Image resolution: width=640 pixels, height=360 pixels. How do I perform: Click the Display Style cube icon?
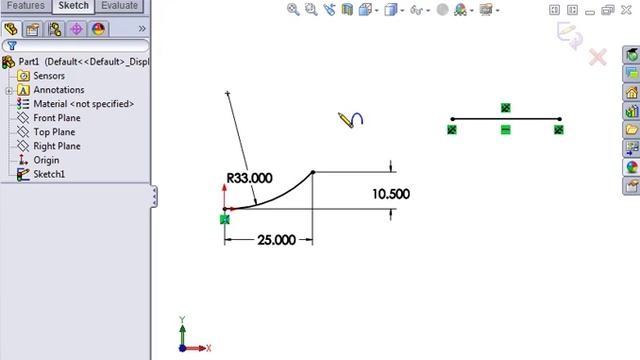coord(391,9)
